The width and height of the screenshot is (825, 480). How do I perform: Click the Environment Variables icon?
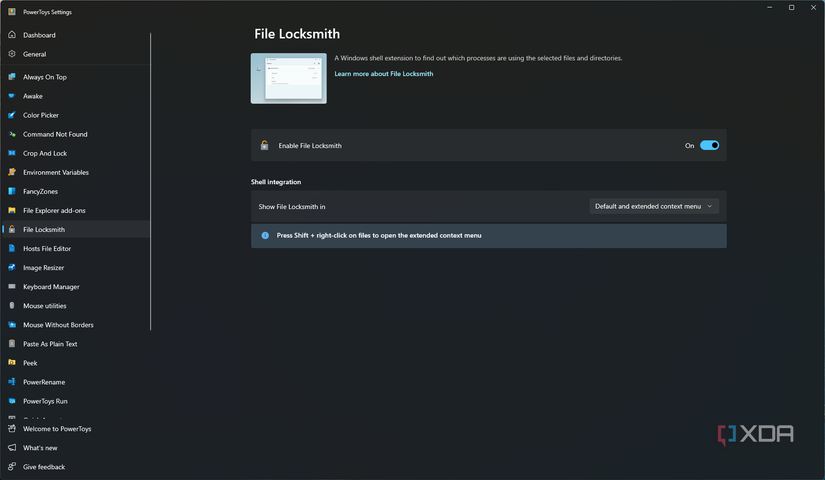(12, 172)
